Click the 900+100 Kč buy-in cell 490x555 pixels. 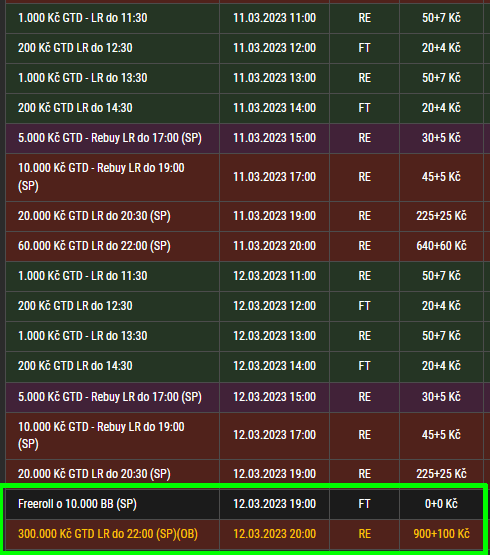[441, 533]
